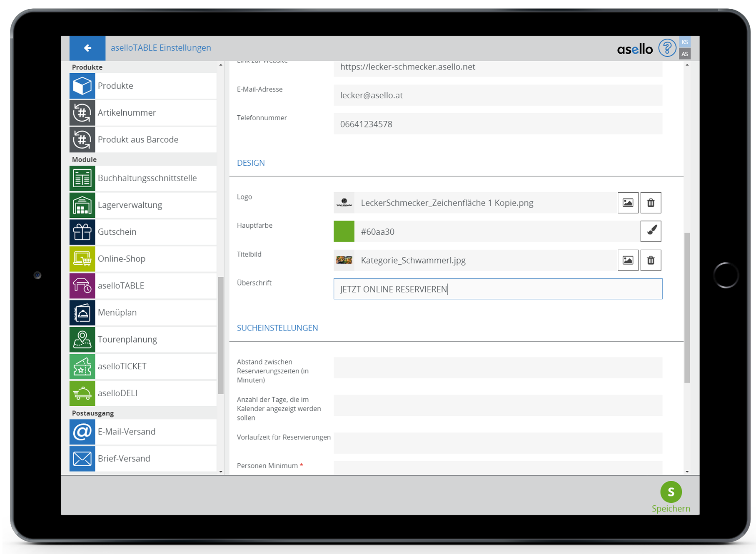Go to E-Mail-Versand settings

143,432
